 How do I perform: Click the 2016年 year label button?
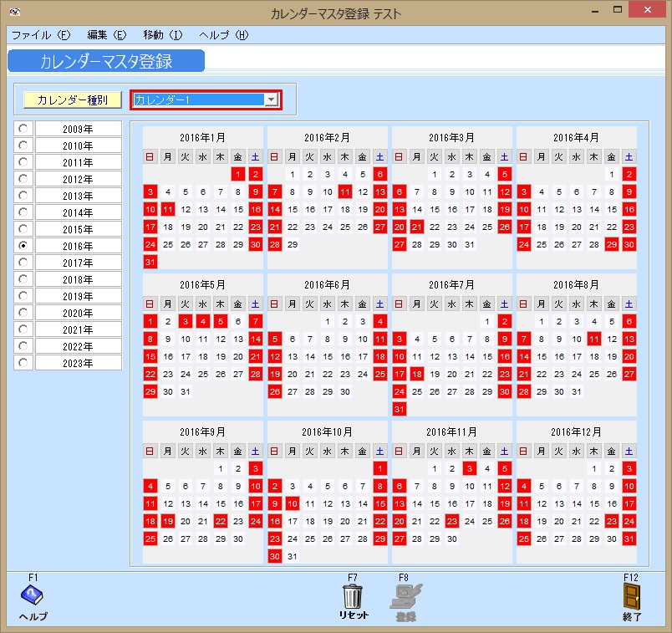click(78, 246)
